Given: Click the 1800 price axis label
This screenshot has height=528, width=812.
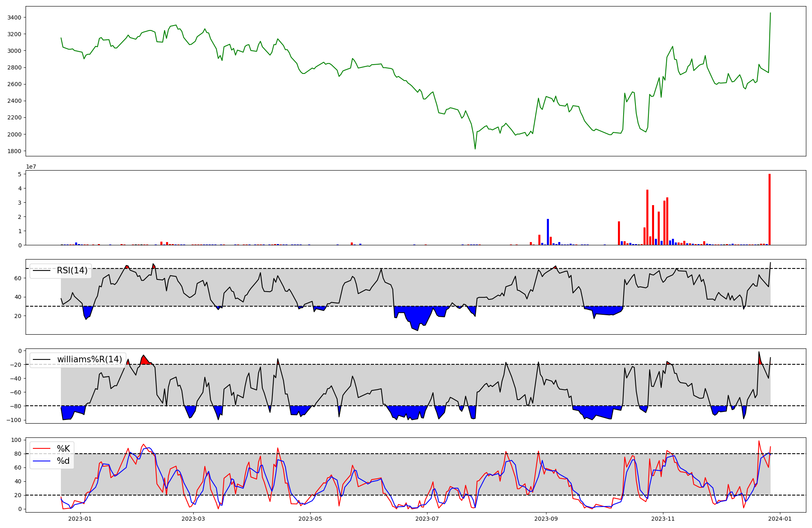Looking at the screenshot, I should [x=15, y=151].
